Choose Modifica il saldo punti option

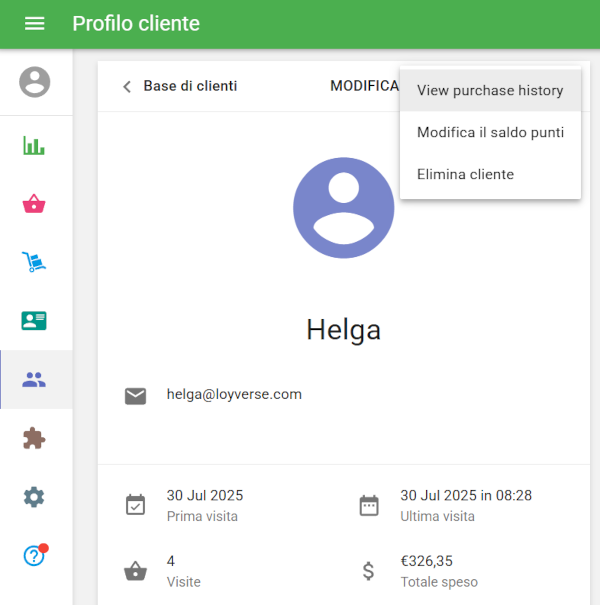click(x=490, y=132)
